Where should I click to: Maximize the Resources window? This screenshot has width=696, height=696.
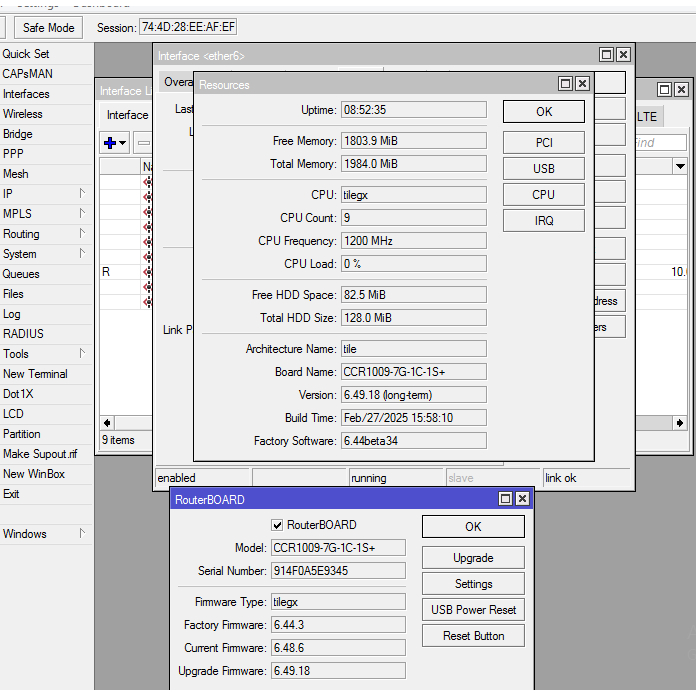click(x=565, y=85)
